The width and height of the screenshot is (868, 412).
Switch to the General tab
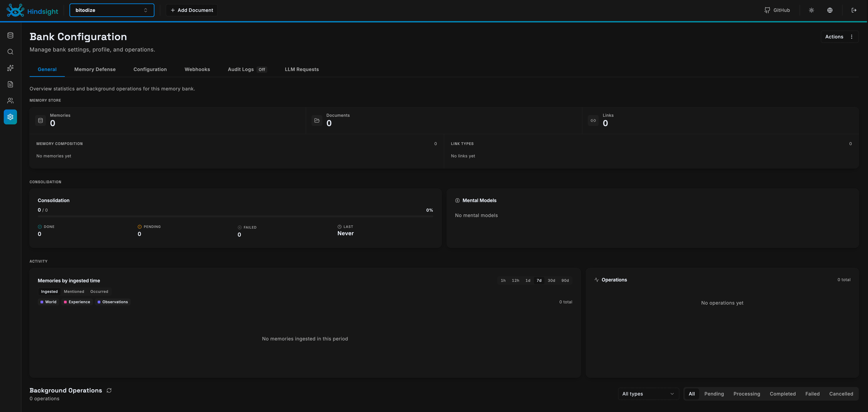coord(47,69)
